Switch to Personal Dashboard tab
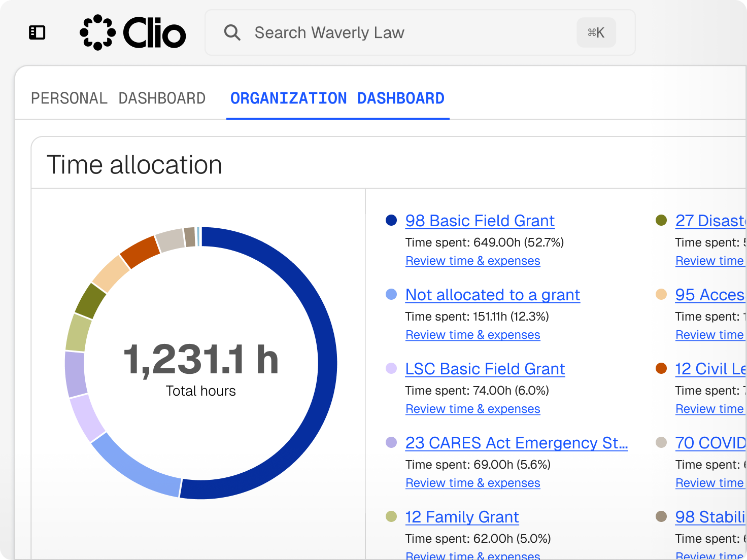Screen dimensions: 747x560 pos(118,98)
